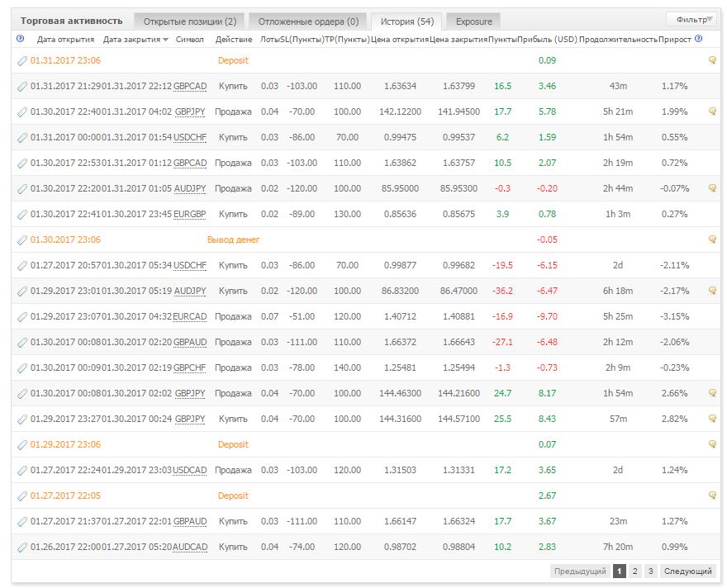Open the Отложенные ордера (0) tab

308,21
